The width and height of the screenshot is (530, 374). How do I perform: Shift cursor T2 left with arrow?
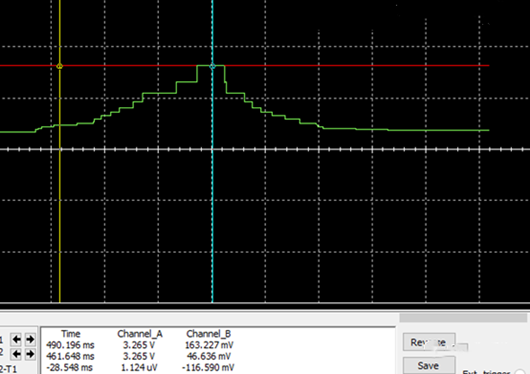pyautogui.click(x=16, y=354)
